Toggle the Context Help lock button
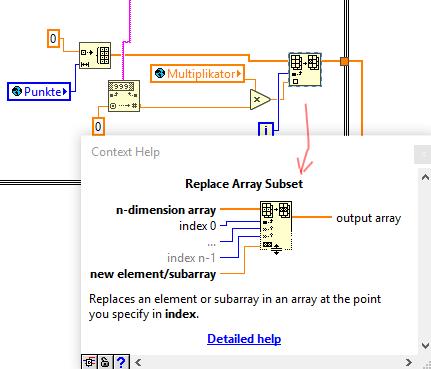 tap(105, 362)
